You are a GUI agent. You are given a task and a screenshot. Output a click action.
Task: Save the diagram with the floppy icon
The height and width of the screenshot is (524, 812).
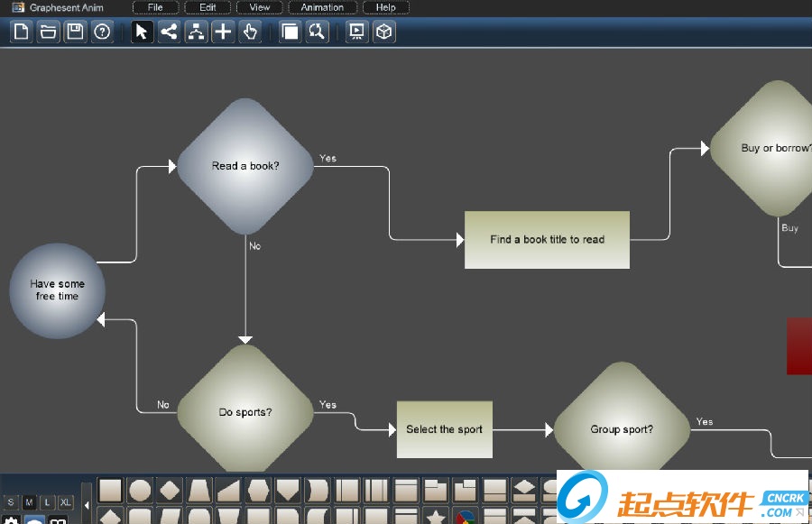click(x=75, y=32)
